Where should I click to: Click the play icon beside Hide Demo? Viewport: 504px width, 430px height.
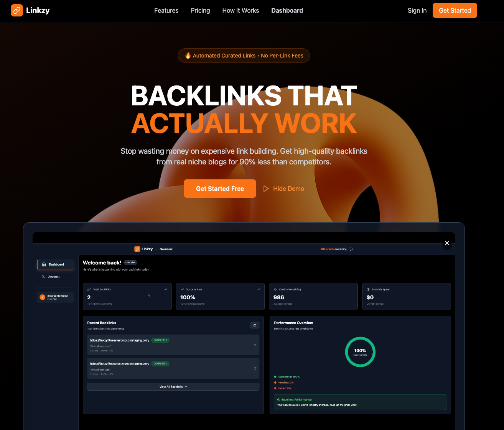click(x=266, y=189)
